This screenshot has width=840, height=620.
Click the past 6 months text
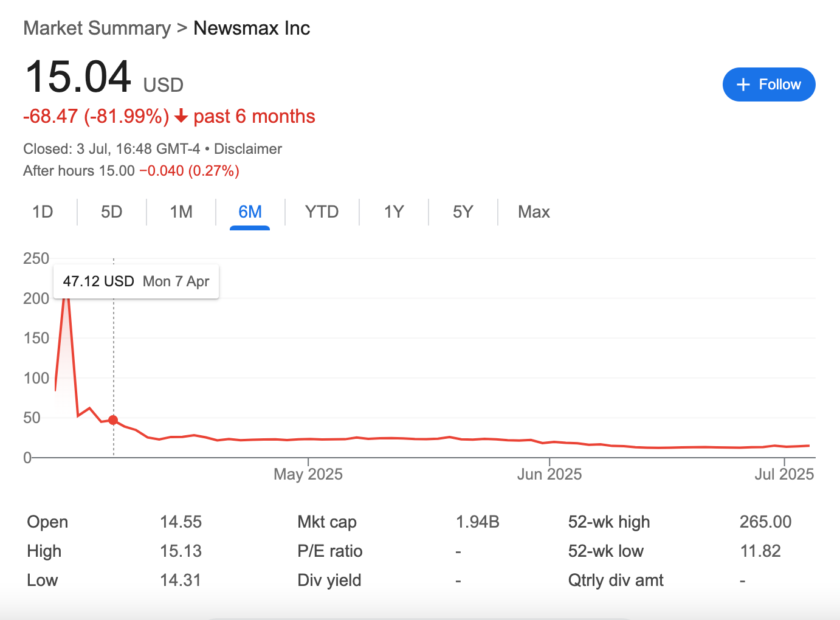(254, 116)
